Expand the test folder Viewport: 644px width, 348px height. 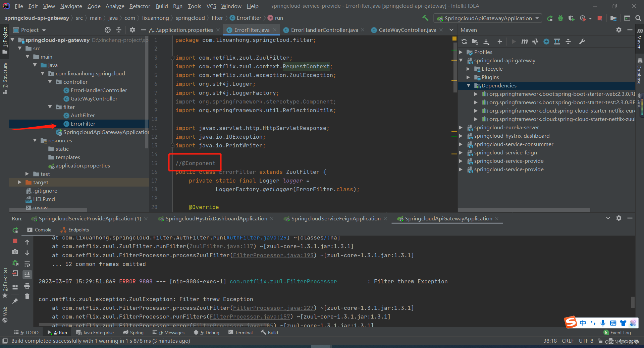[x=27, y=174]
